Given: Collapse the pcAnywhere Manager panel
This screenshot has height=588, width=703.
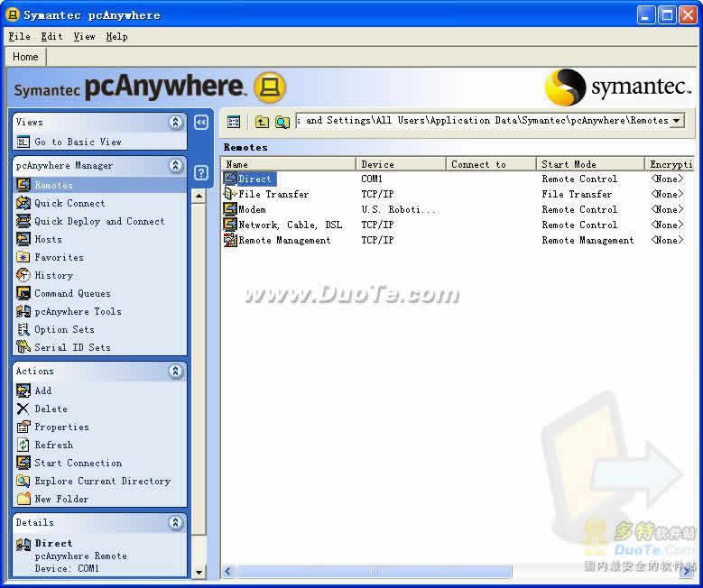Looking at the screenshot, I should (x=176, y=166).
